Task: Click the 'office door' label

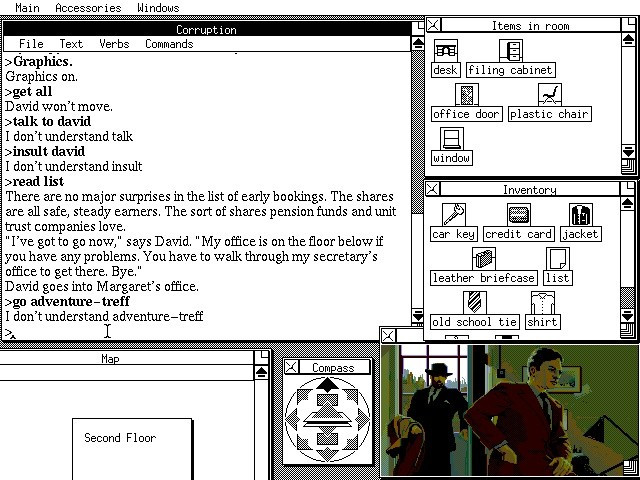Action: (467, 114)
